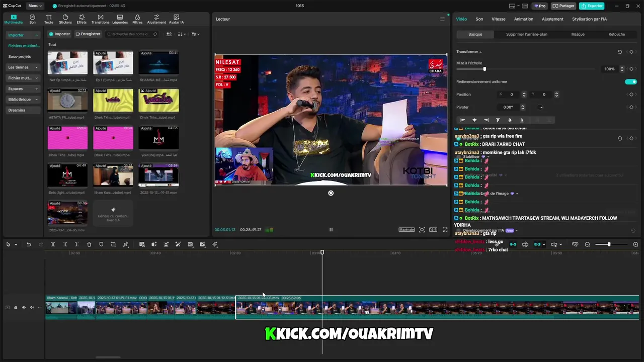
Task: Open the Légendes captions panel
Action: click(120, 19)
